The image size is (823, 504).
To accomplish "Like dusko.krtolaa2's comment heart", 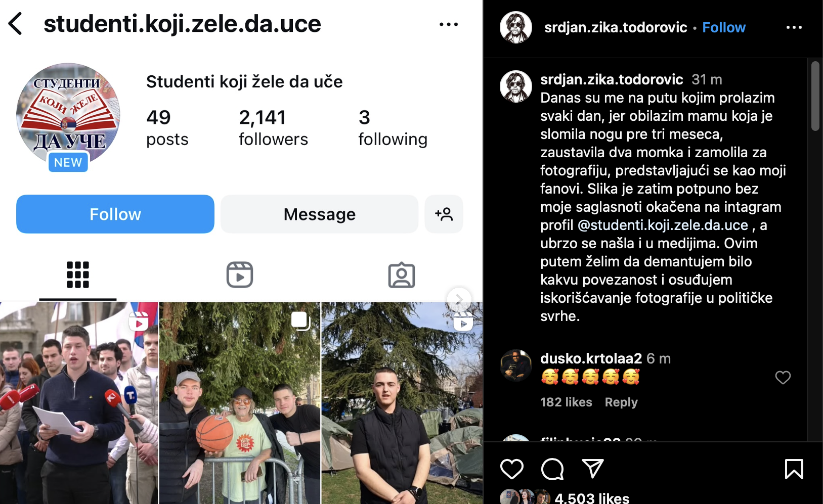I will pos(783,377).
